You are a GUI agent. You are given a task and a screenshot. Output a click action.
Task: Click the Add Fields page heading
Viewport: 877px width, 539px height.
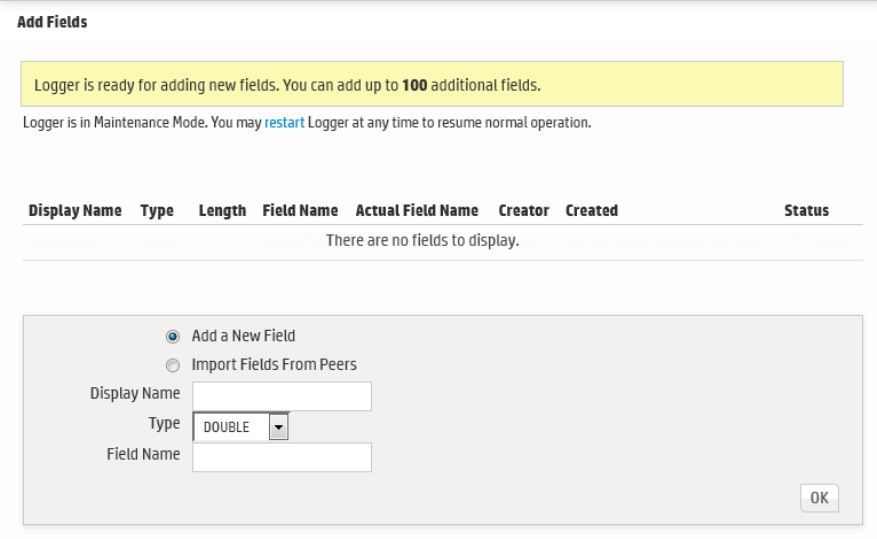(x=52, y=22)
